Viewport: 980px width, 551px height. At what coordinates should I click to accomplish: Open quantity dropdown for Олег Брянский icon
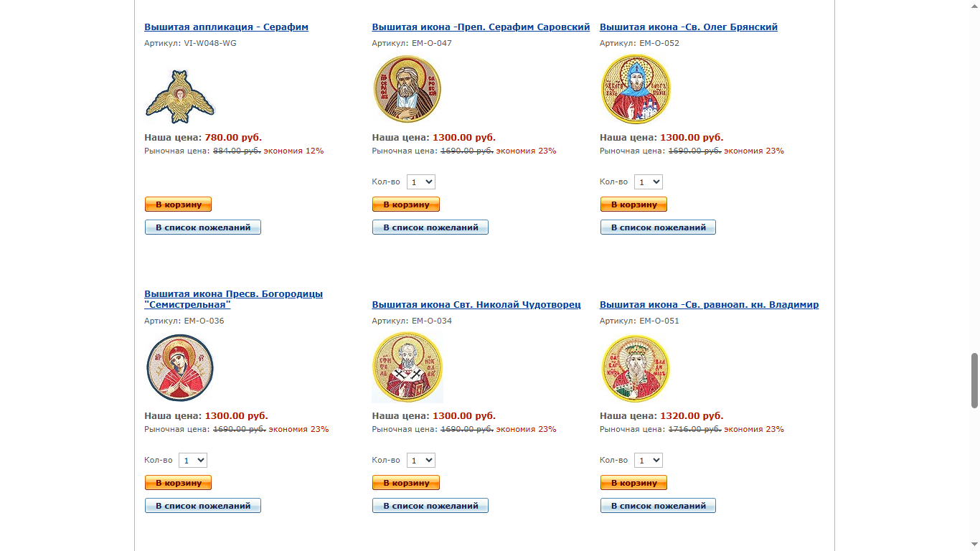[649, 182]
